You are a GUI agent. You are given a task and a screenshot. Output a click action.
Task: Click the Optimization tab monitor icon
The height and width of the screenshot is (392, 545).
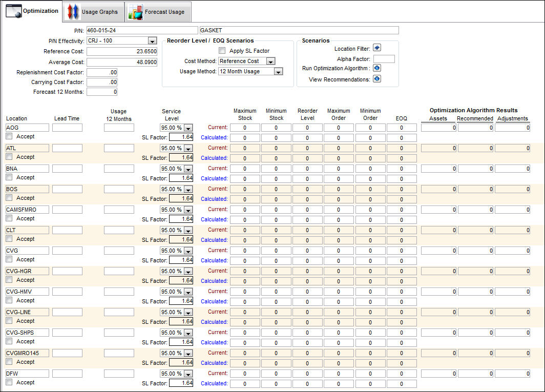click(14, 11)
